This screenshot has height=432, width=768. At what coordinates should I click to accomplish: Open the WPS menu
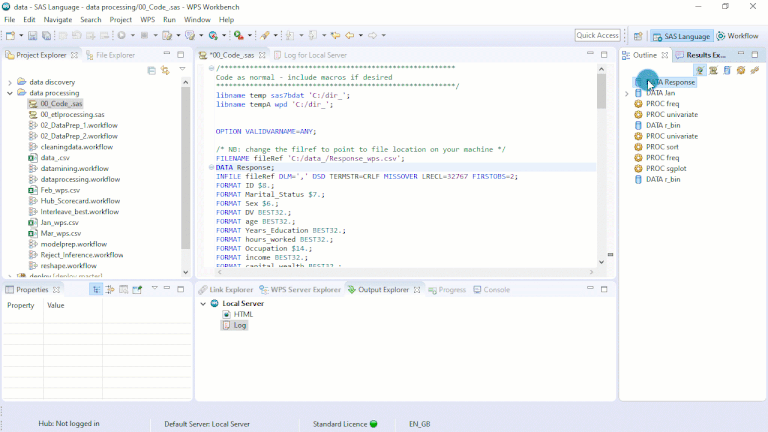pyautogui.click(x=146, y=19)
